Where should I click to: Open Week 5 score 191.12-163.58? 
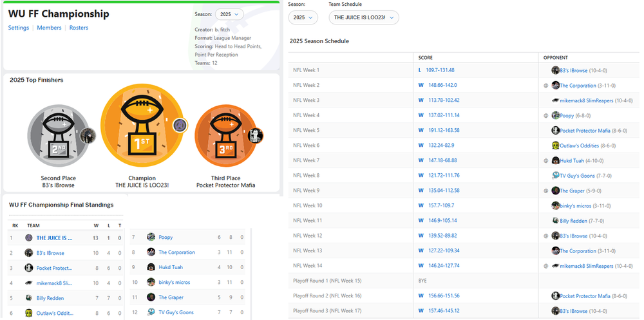click(443, 130)
